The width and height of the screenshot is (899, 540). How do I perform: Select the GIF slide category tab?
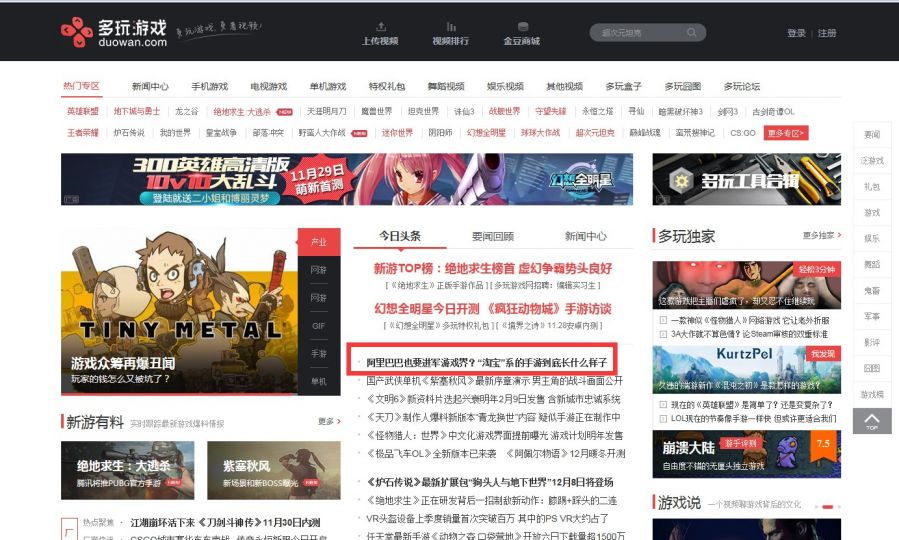coord(319,326)
